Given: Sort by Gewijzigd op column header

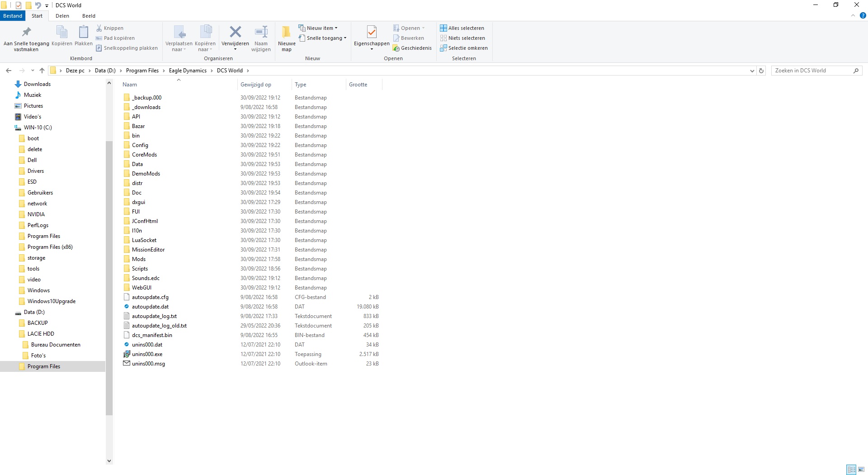Looking at the screenshot, I should pyautogui.click(x=264, y=85).
